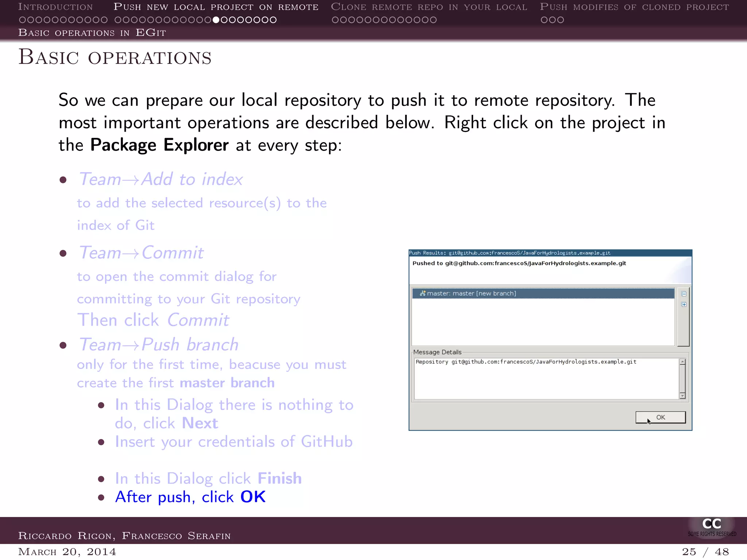Click the Push Results dialog title bar
Screen dimensions: 747x560
click(x=550, y=253)
